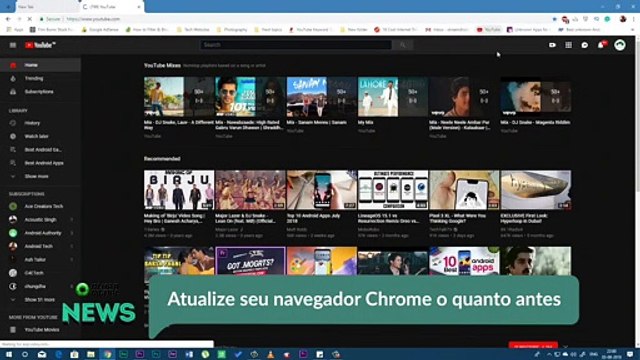The image size is (640, 360).
Task: Open the Windows action center icon
Action: (x=631, y=354)
